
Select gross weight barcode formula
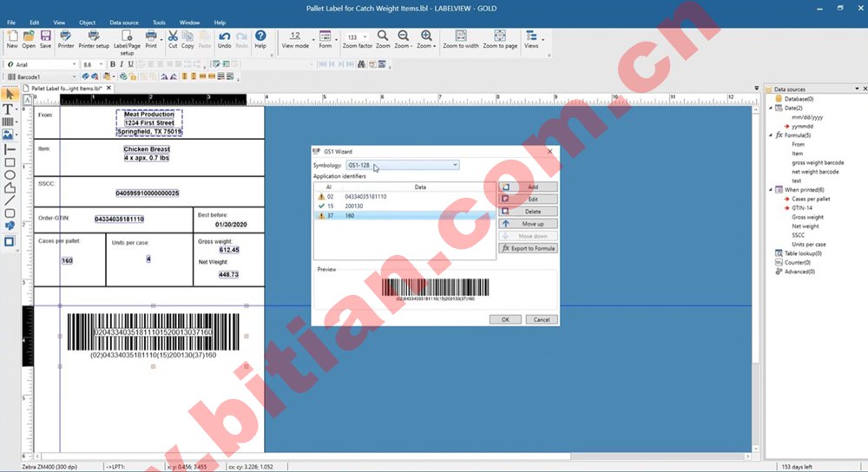click(818, 162)
